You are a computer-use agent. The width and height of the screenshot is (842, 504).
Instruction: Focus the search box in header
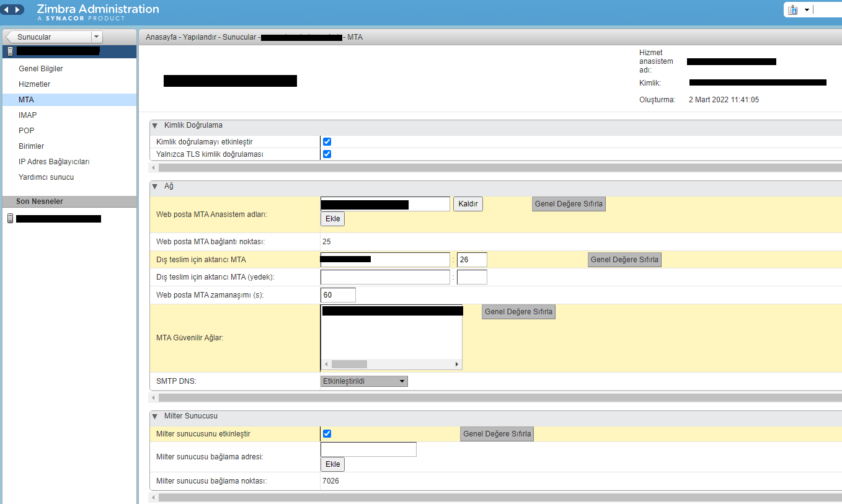coord(827,10)
